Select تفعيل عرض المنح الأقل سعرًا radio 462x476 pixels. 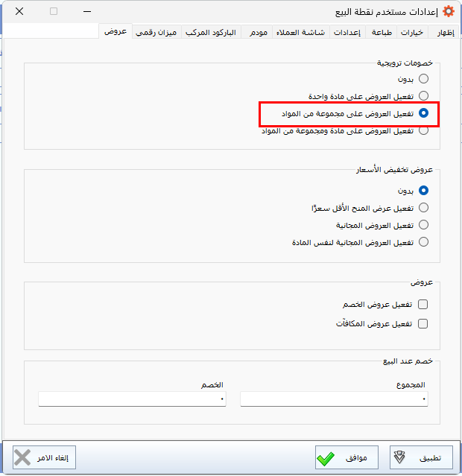[x=423, y=208]
